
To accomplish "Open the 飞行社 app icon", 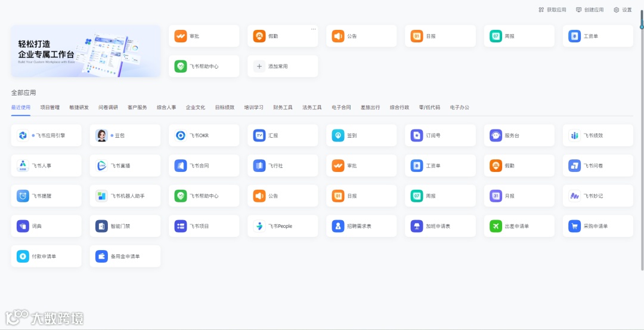I will pyautogui.click(x=259, y=166).
